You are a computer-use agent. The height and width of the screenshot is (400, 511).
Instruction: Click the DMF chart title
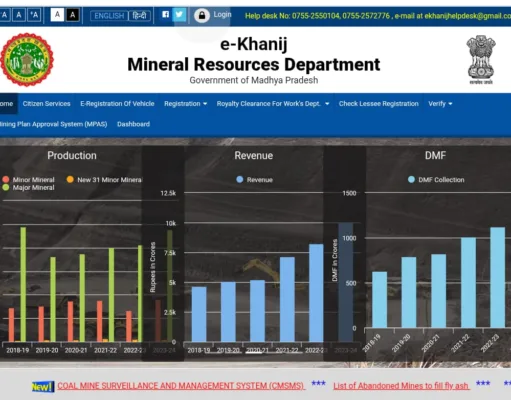coord(435,155)
